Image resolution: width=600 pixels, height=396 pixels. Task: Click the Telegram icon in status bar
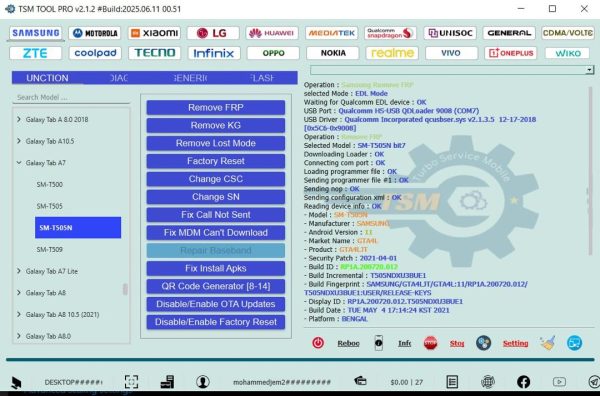point(593,381)
